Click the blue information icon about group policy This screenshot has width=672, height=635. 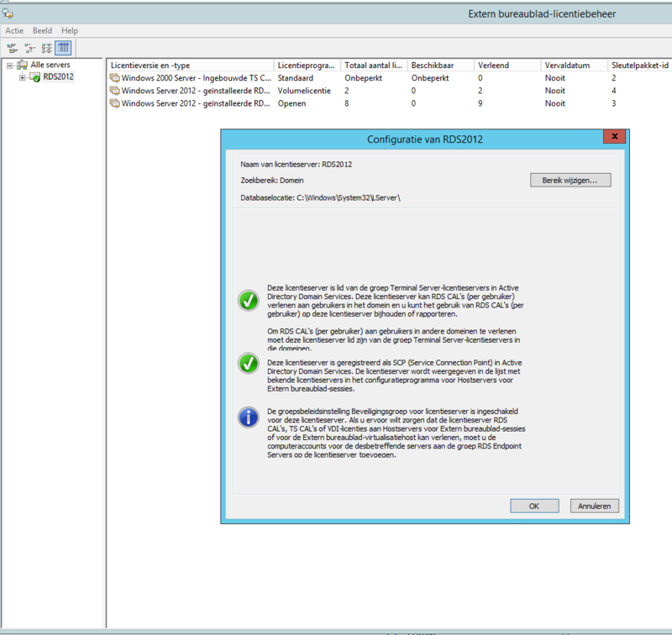tap(248, 417)
